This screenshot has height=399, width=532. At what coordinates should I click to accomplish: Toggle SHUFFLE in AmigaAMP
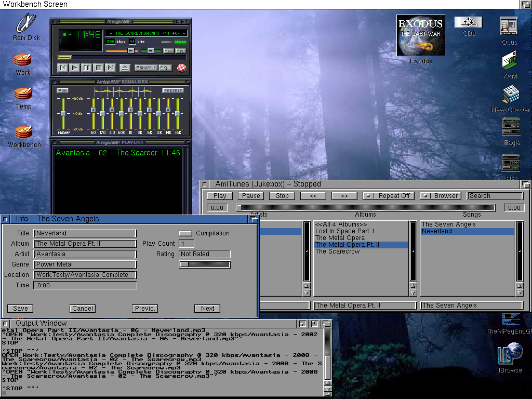click(146, 68)
